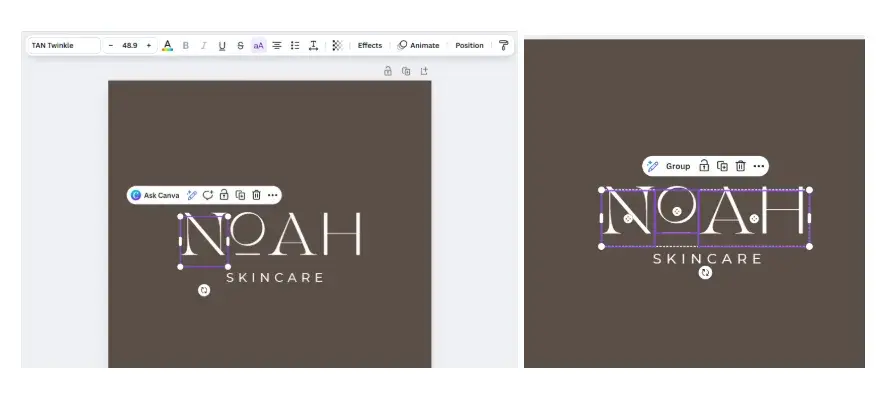Duplicate the selection via Group toolbar
This screenshot has width=892, height=404.
722,166
